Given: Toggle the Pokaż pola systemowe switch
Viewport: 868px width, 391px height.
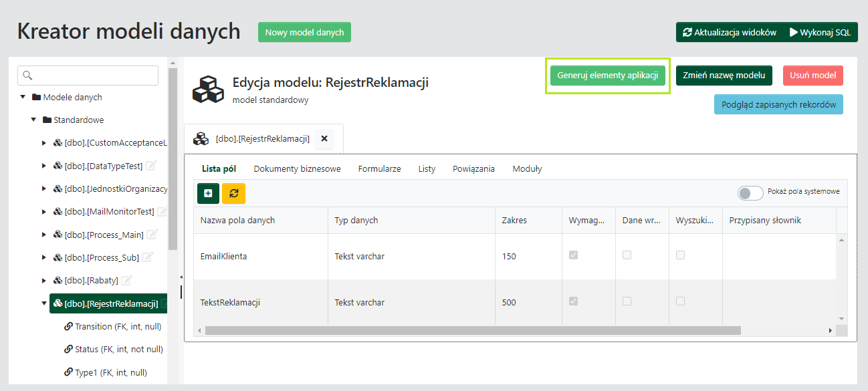Looking at the screenshot, I should (750, 193).
